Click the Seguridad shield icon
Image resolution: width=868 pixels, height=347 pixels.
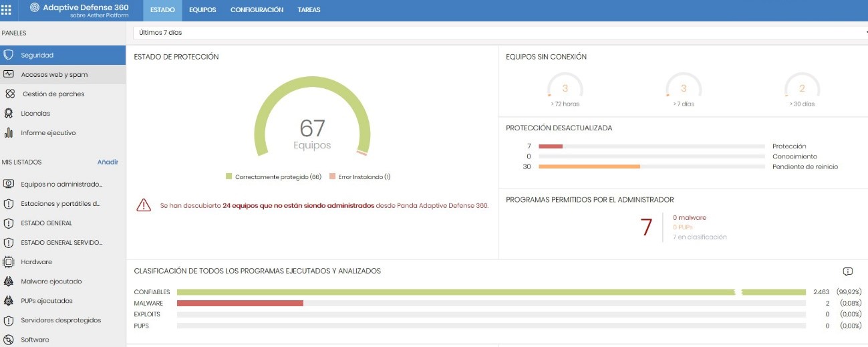pyautogui.click(x=9, y=55)
